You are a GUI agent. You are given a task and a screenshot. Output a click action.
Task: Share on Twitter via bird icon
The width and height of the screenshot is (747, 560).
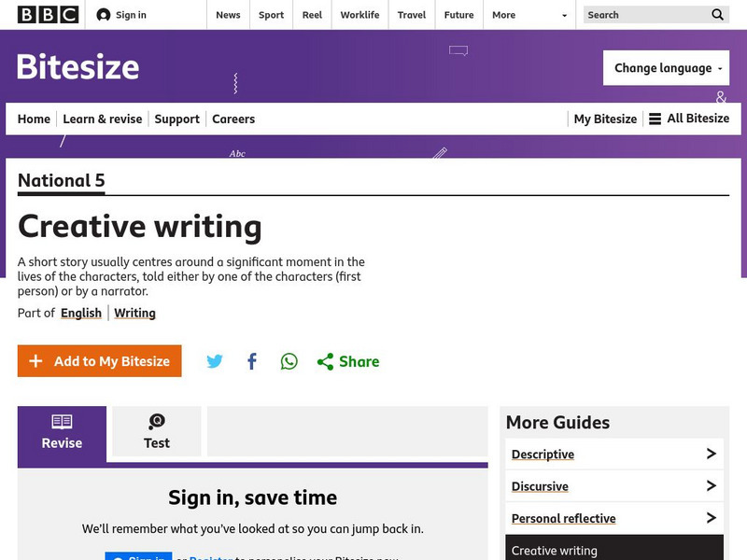(x=215, y=361)
